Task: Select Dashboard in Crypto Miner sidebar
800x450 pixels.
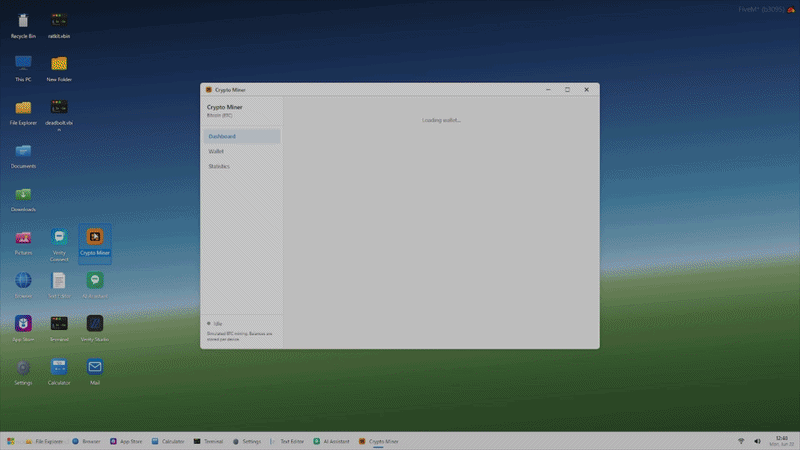Action: (x=242, y=136)
